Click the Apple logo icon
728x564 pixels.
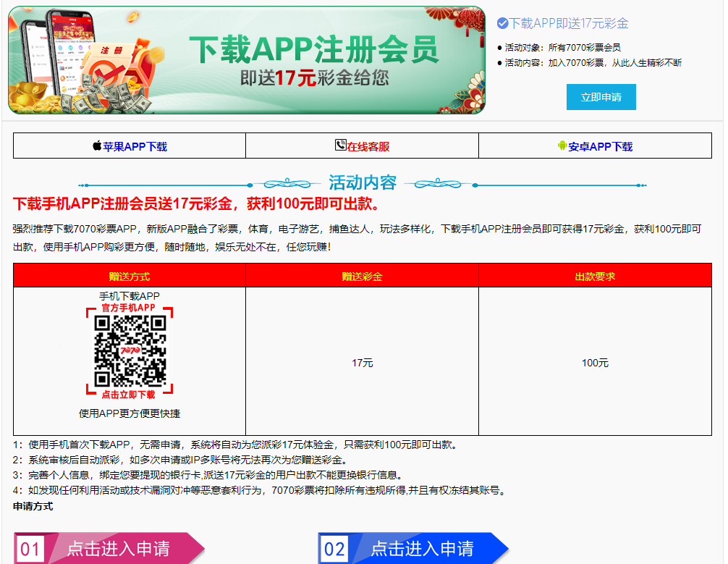point(97,146)
